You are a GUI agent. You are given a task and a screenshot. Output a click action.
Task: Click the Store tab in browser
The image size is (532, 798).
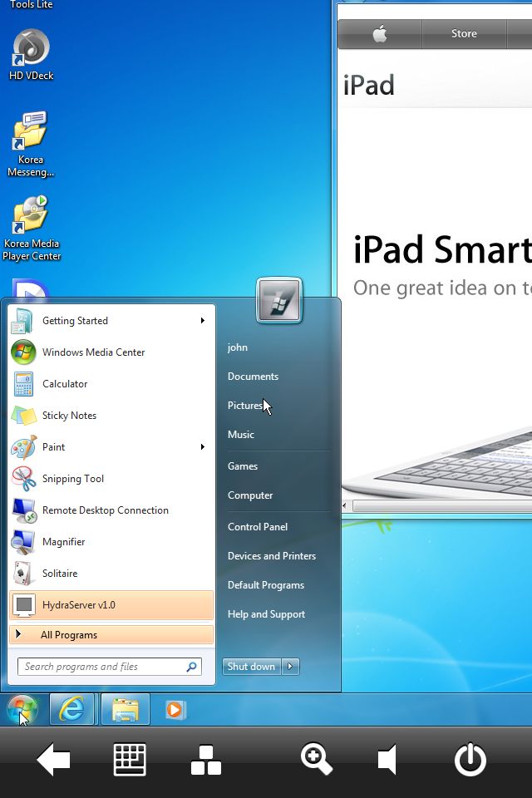click(464, 33)
